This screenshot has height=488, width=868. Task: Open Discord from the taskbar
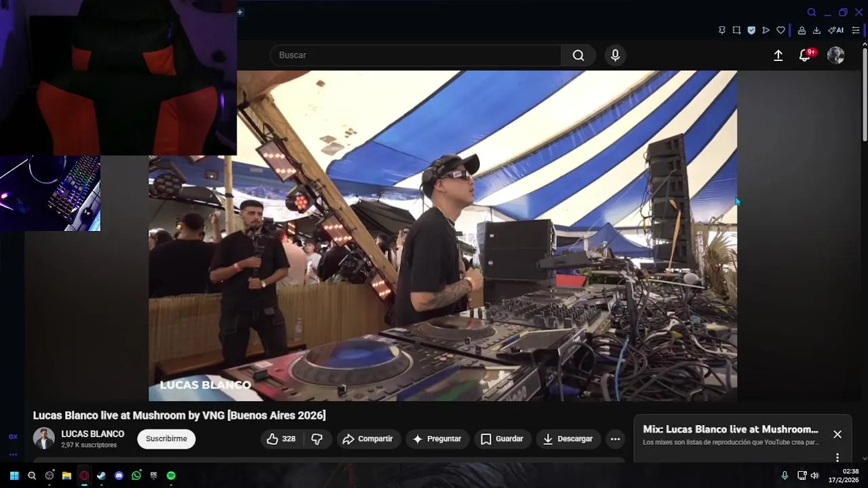click(x=119, y=476)
